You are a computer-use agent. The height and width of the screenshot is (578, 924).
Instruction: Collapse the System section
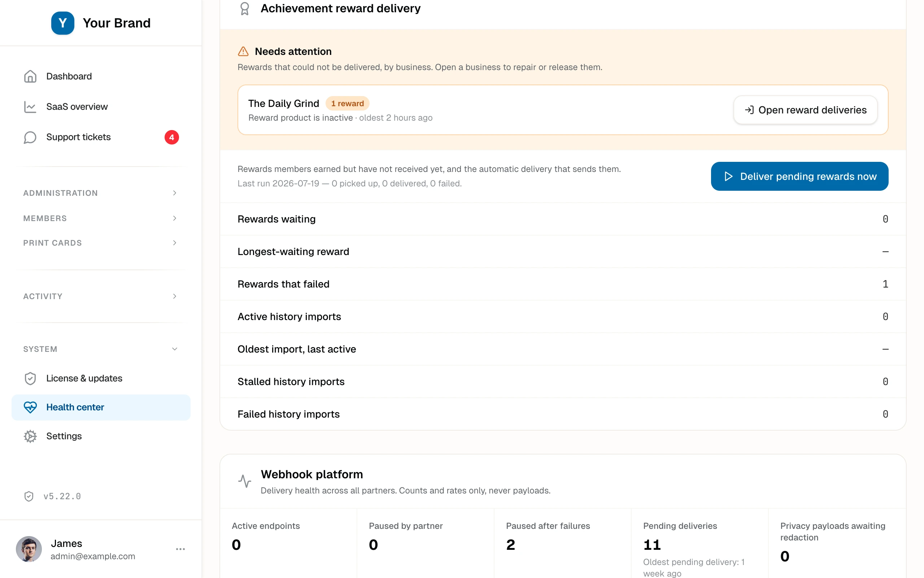coord(101,349)
